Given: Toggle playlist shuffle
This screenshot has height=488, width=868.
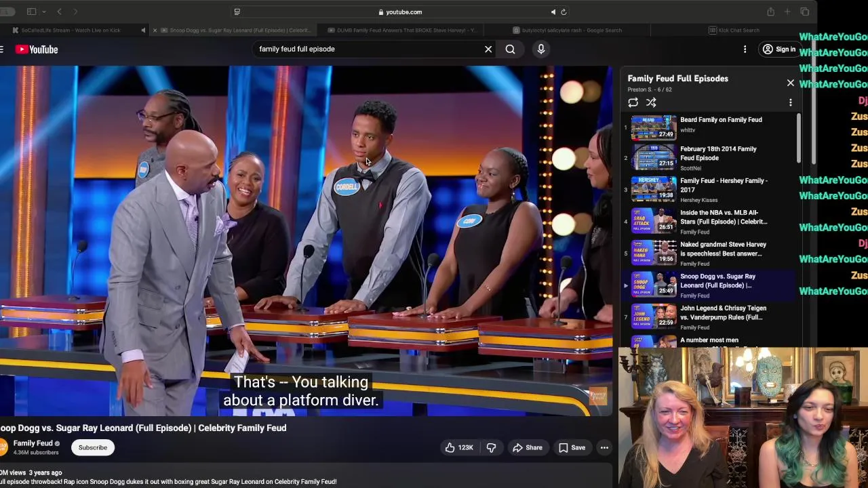Looking at the screenshot, I should click(651, 102).
